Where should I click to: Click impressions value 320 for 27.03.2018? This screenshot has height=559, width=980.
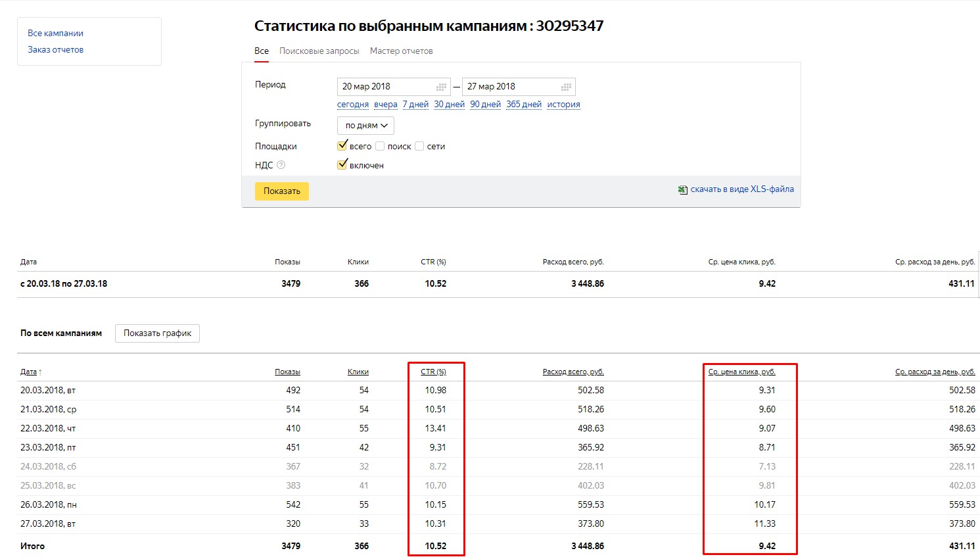(x=293, y=524)
